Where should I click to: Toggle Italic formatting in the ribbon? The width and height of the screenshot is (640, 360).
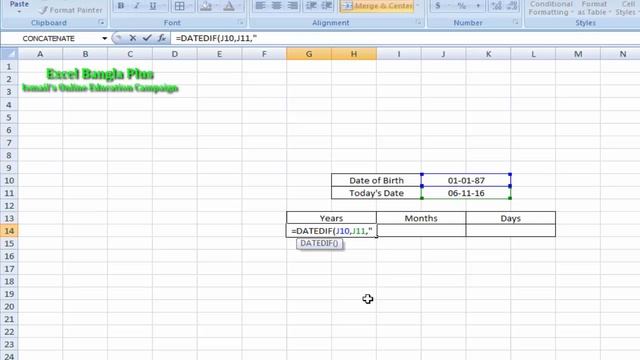point(137,6)
